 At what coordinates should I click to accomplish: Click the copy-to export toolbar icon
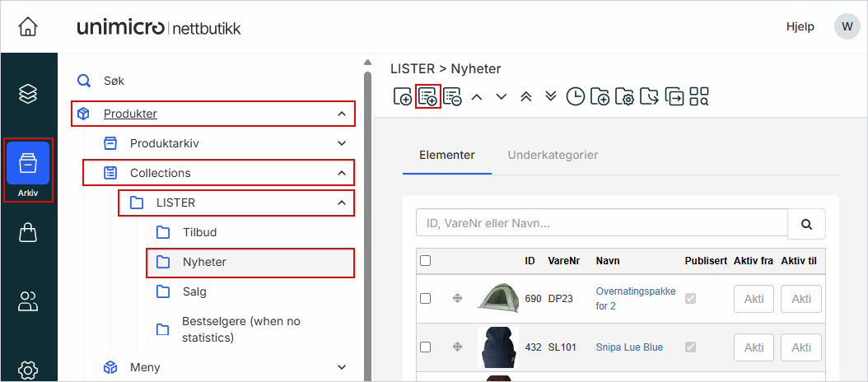pyautogui.click(x=674, y=96)
